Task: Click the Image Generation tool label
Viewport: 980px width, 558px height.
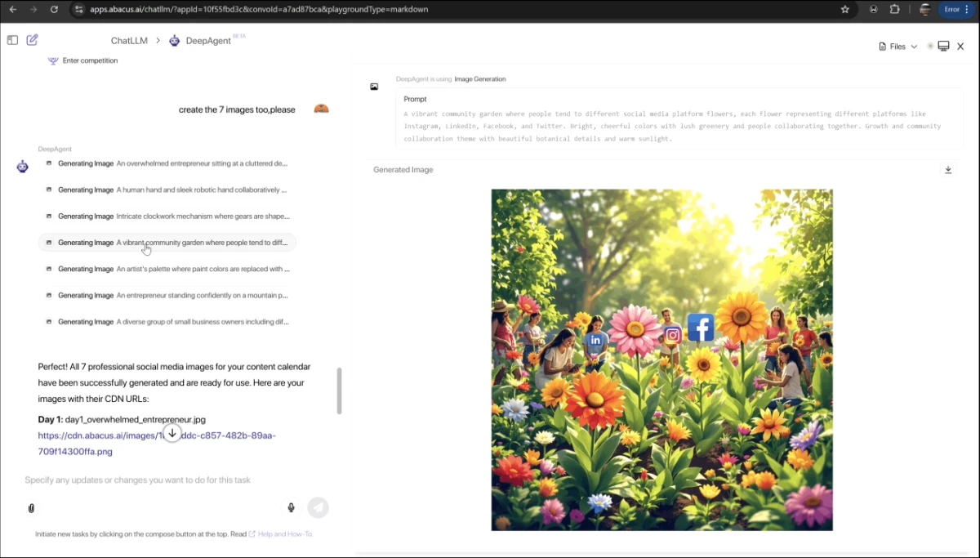Action: tap(480, 79)
